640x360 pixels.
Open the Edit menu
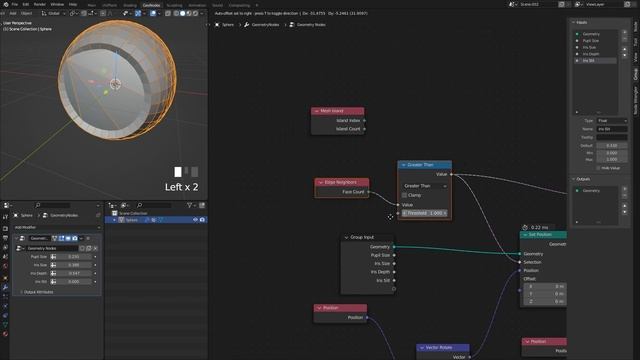[26, 4]
